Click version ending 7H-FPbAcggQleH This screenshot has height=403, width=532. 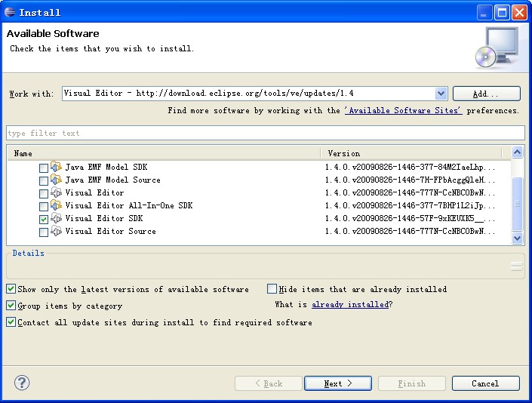pos(410,180)
